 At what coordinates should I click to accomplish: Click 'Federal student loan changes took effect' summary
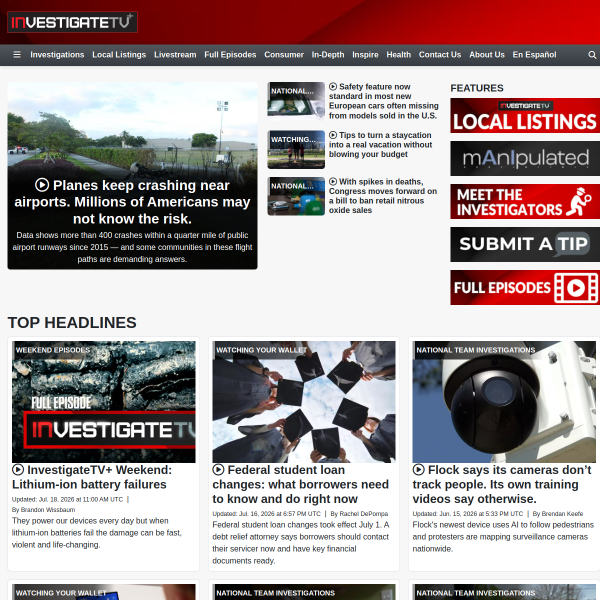[x=301, y=543]
